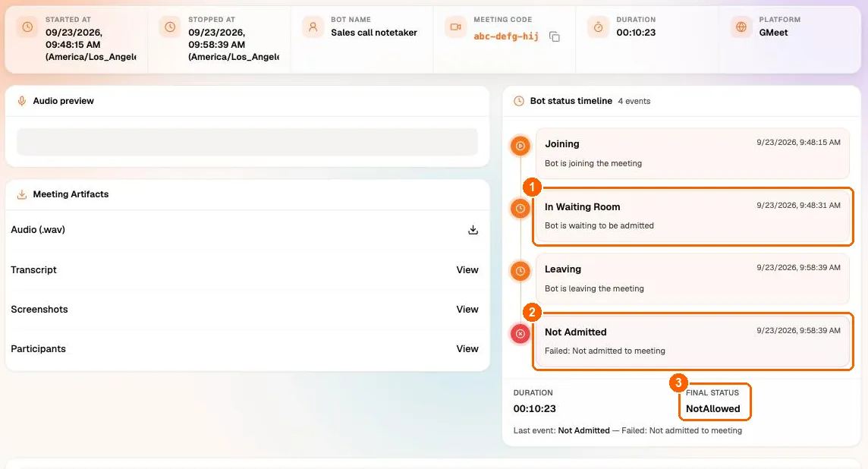Select the Joining event play icon
868x469 pixels.
pos(520,146)
